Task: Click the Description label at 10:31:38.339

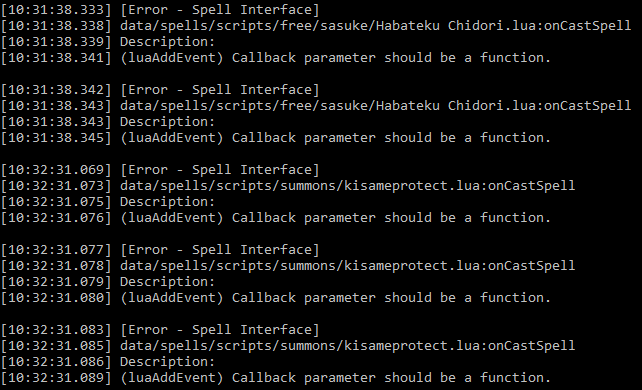Action: point(167,42)
